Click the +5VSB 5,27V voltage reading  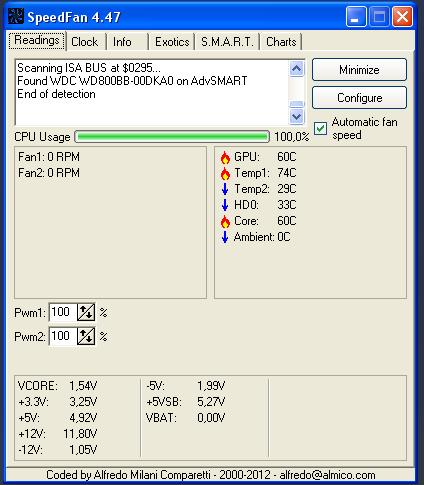[x=186, y=402]
